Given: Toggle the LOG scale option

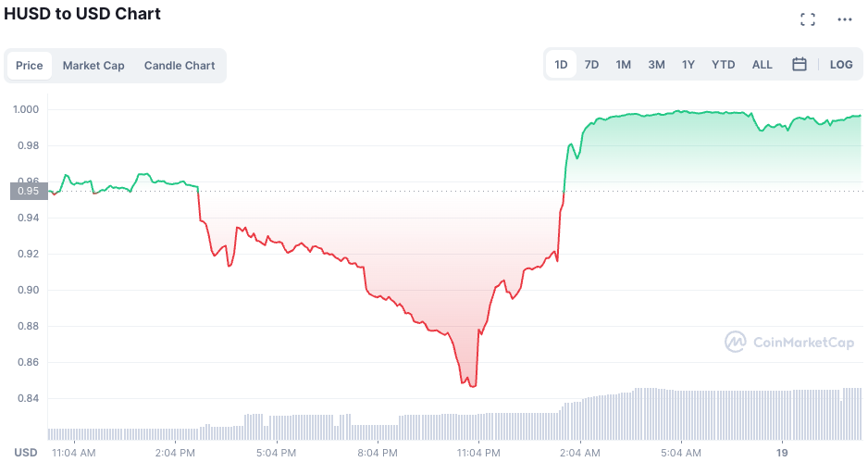Looking at the screenshot, I should pos(841,65).
